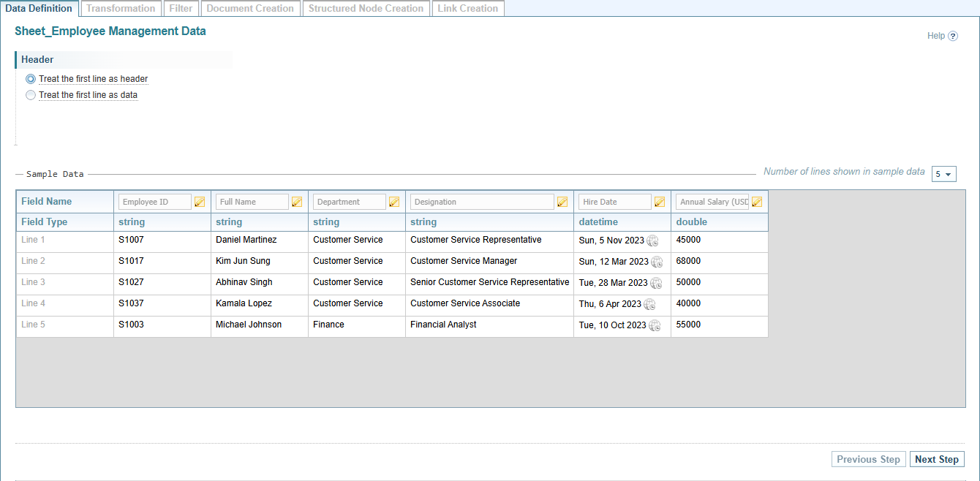Click the edit icon beside Annual Salary field

(757, 202)
